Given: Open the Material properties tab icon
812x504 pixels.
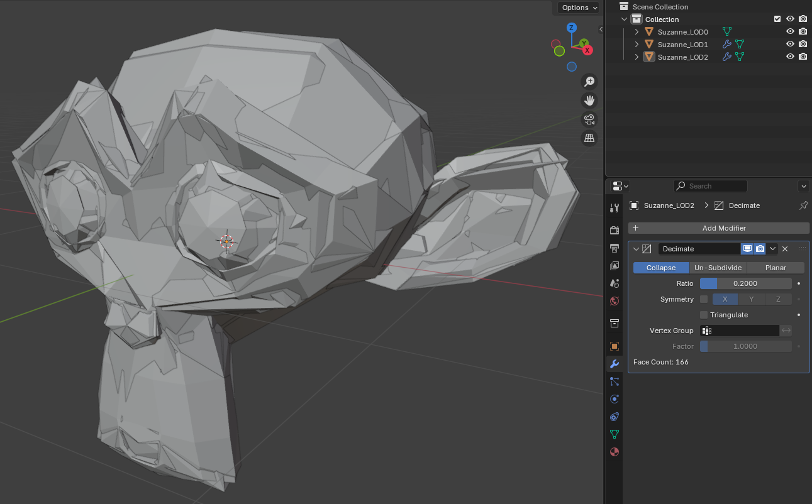Looking at the screenshot, I should tap(615, 452).
